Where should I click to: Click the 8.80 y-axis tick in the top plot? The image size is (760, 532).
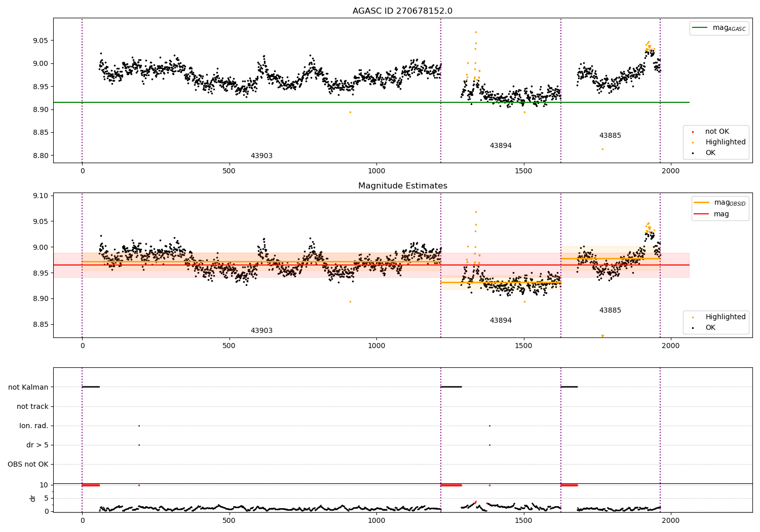pyautogui.click(x=40, y=156)
